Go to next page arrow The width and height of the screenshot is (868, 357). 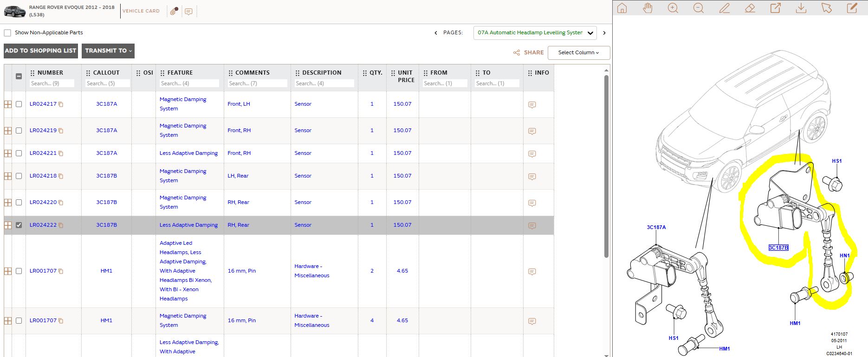604,33
